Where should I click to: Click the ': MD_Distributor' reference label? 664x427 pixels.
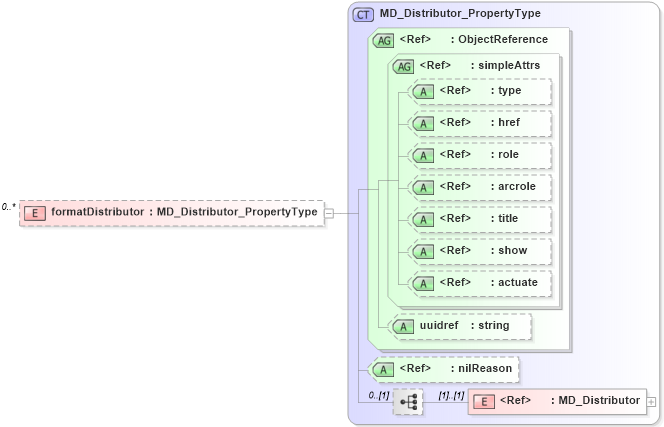[595, 400]
